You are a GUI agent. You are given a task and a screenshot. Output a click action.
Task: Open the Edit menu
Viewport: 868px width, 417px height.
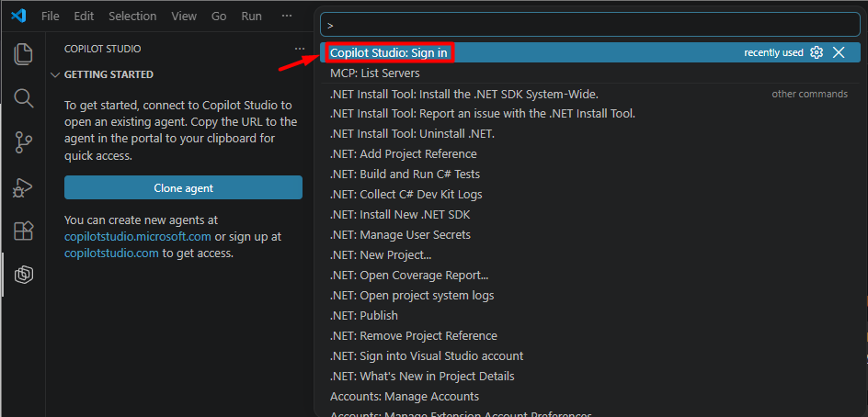85,16
